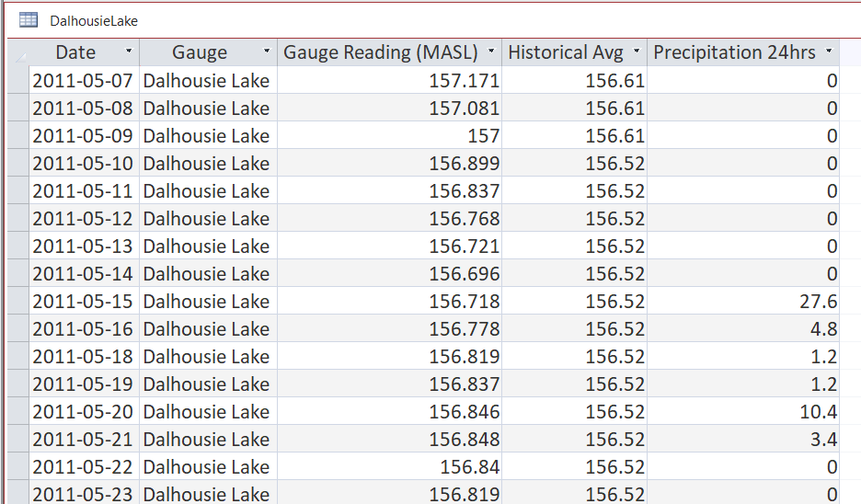Click date cell 2011-05-23

(x=83, y=493)
